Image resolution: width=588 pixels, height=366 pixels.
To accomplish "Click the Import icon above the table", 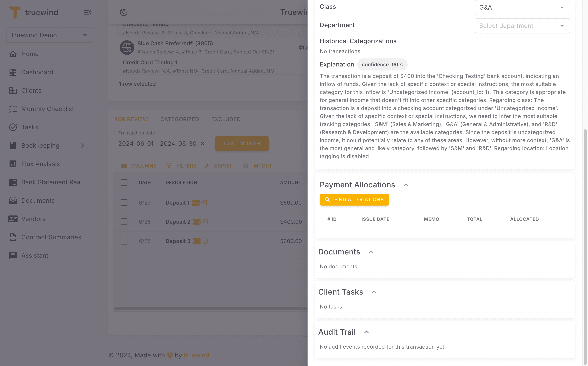I will [245, 166].
